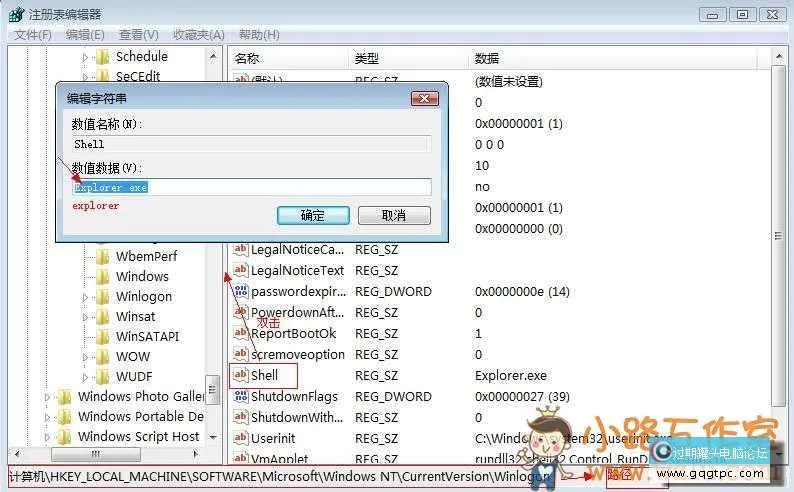Click the 数值名称 field showing Shell

tap(252, 144)
